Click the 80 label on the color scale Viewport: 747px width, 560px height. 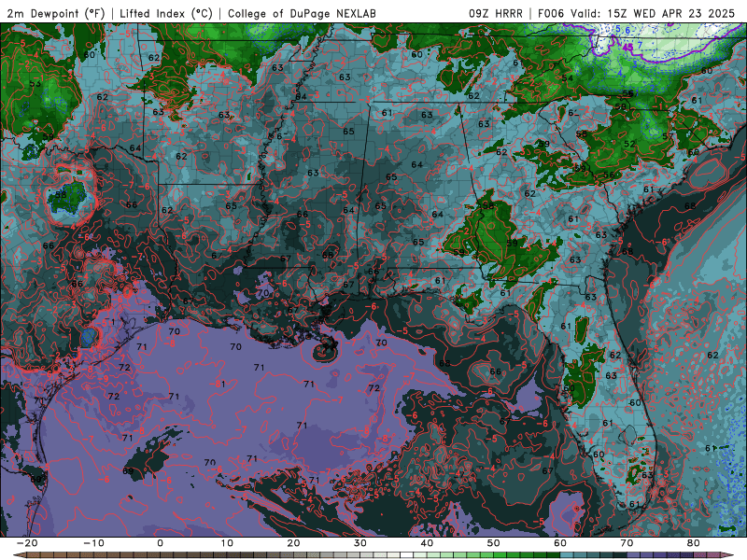coord(694,543)
